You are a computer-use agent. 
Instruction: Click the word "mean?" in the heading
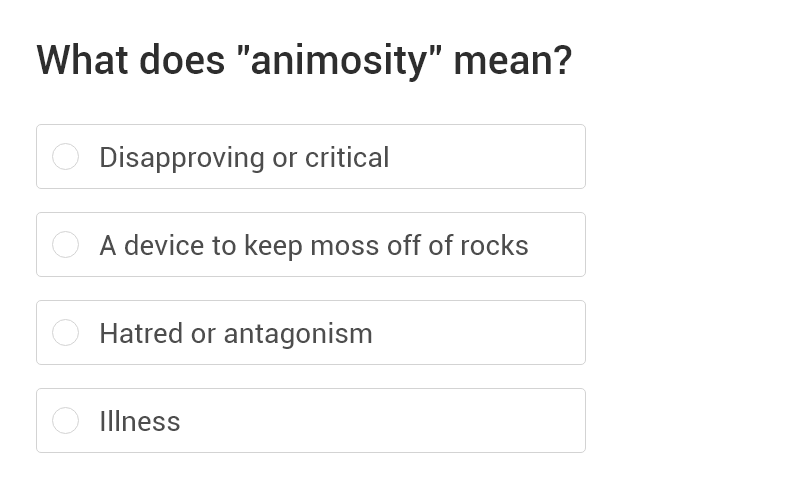(x=512, y=60)
